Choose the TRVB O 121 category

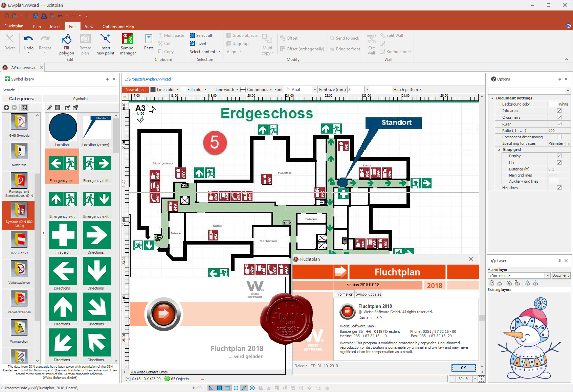[19, 243]
